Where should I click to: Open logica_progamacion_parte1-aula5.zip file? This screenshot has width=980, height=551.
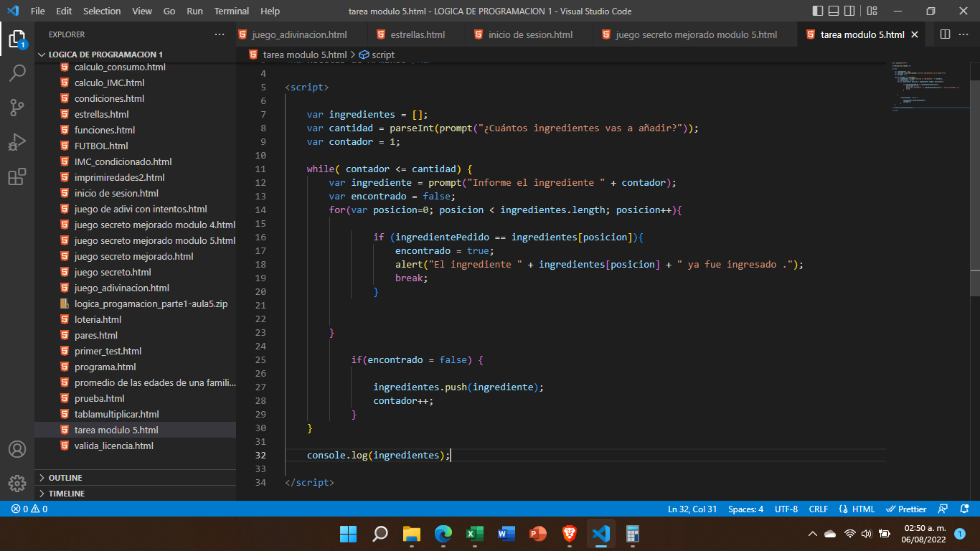coord(151,304)
